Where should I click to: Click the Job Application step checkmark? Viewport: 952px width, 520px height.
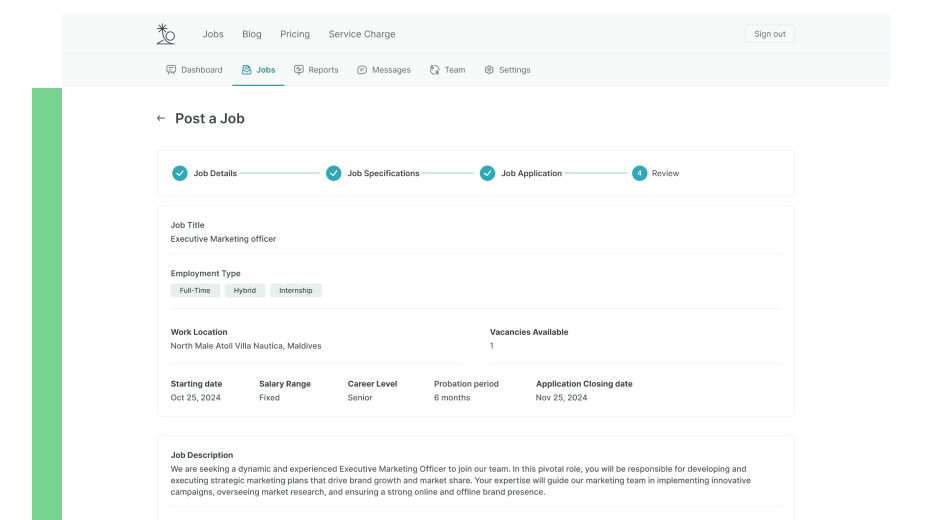pos(488,173)
